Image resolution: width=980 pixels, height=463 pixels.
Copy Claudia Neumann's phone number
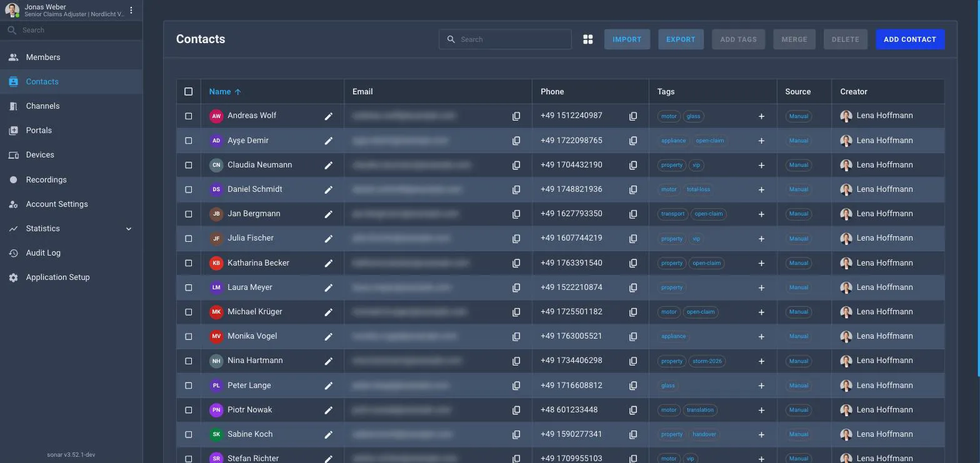click(x=633, y=165)
